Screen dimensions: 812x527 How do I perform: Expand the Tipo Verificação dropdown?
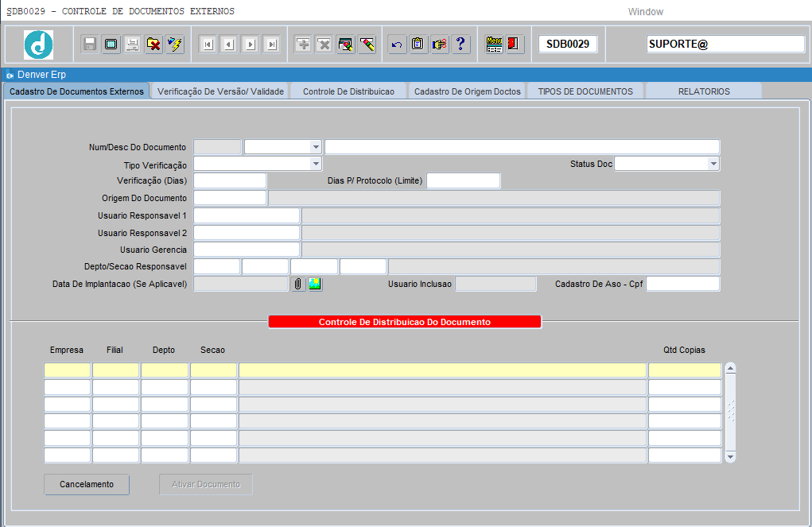(316, 164)
